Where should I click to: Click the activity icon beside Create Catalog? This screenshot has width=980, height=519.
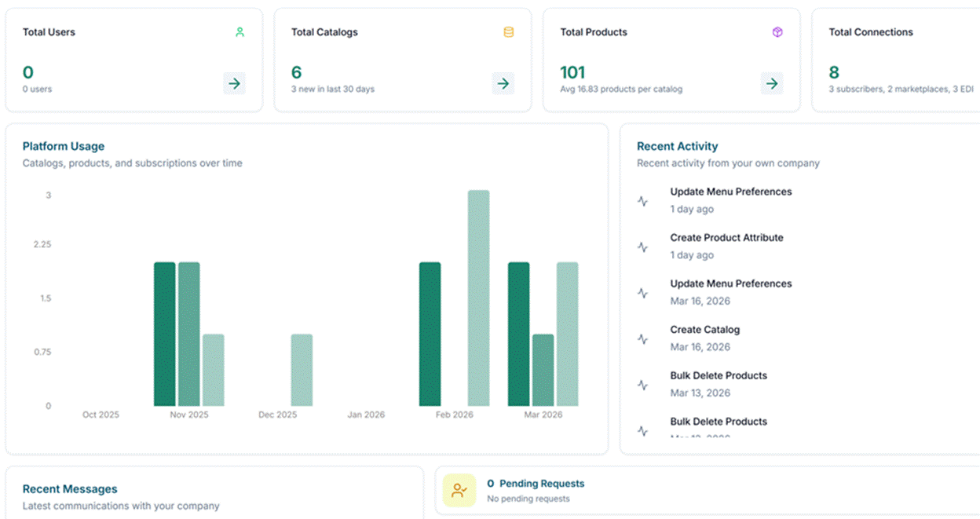pyautogui.click(x=643, y=338)
